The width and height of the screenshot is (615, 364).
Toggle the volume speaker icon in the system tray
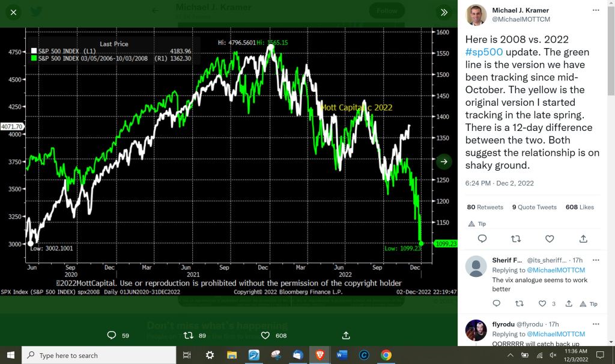pyautogui.click(x=553, y=355)
